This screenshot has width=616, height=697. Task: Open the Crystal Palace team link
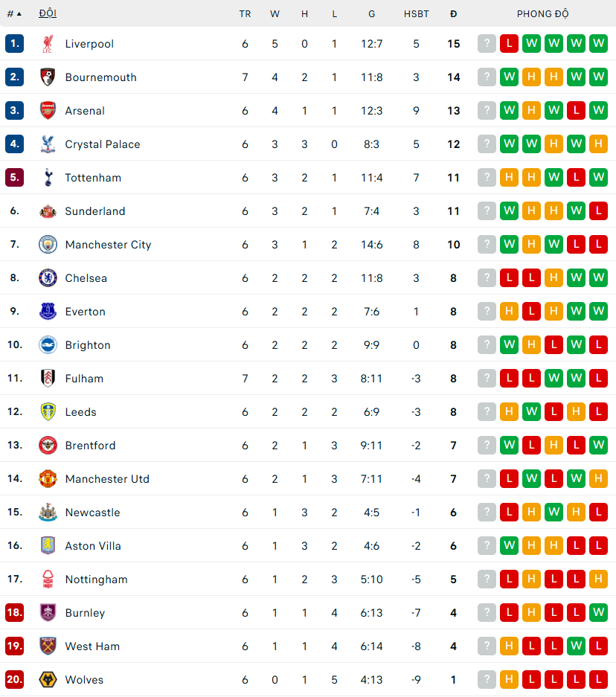pos(102,144)
